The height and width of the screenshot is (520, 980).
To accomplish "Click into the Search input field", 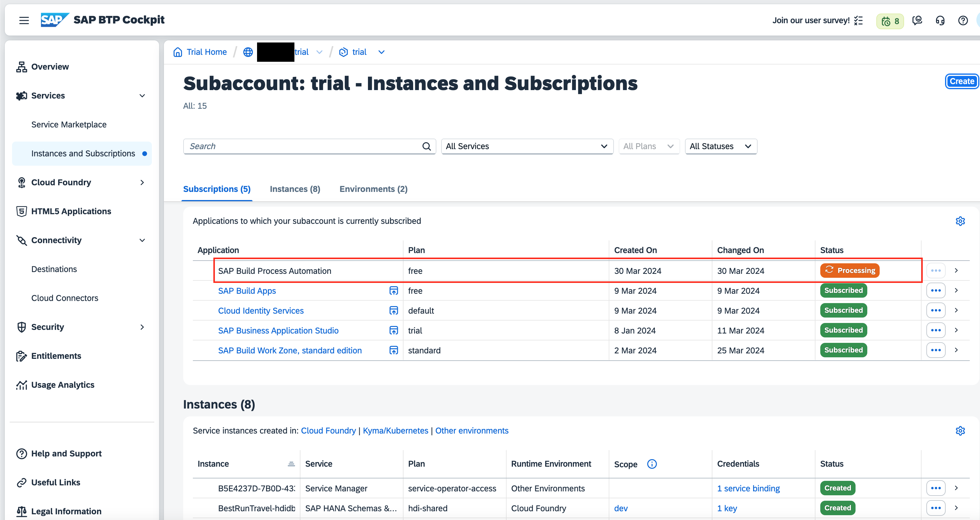I will click(303, 146).
